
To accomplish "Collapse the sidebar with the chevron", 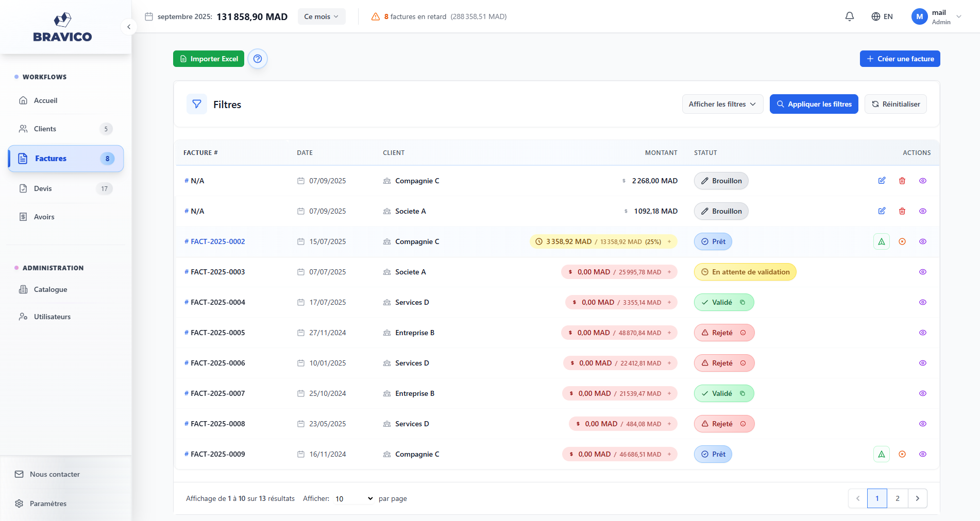I will tap(129, 27).
